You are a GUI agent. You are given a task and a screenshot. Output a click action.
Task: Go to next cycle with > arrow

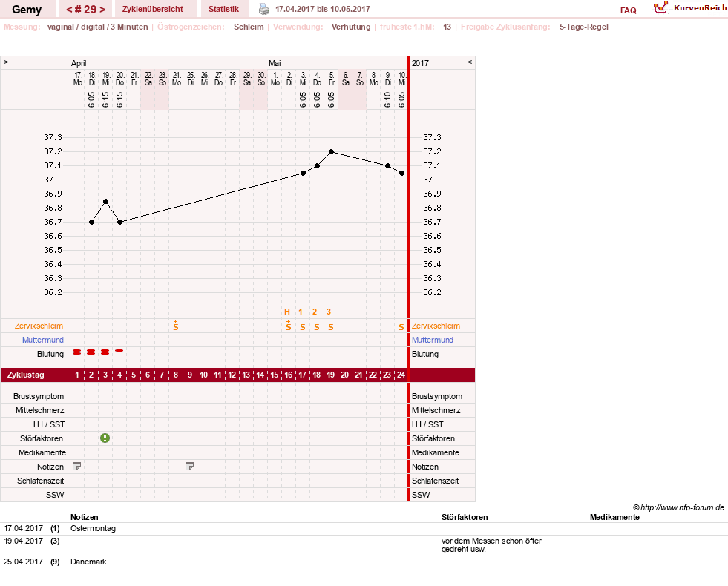tap(102, 10)
